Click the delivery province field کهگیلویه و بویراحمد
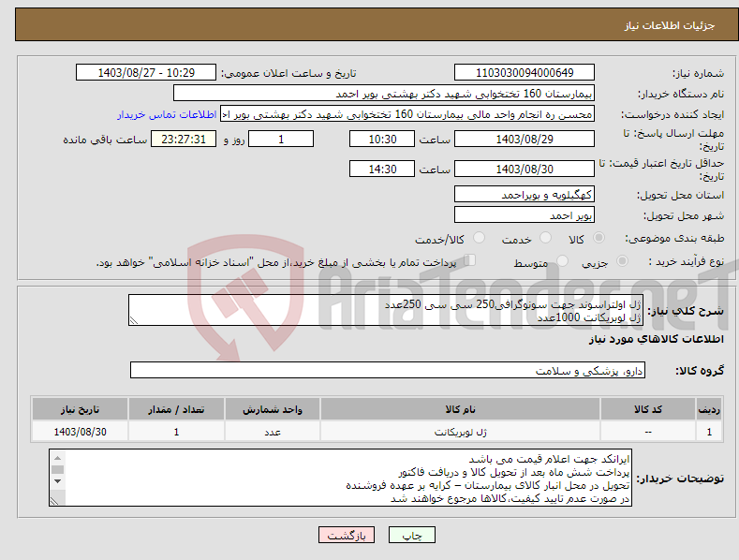This screenshot has height=560, width=739. 525,194
